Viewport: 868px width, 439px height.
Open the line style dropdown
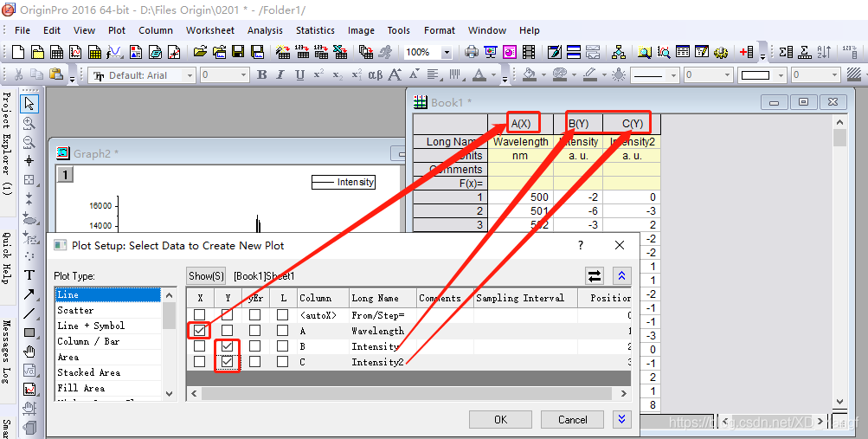(x=673, y=75)
